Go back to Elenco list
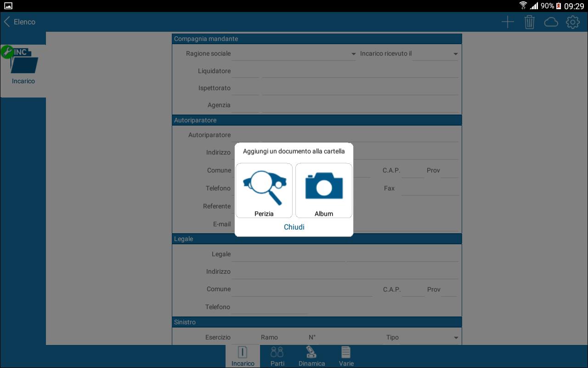This screenshot has width=588, height=368. 20,22
